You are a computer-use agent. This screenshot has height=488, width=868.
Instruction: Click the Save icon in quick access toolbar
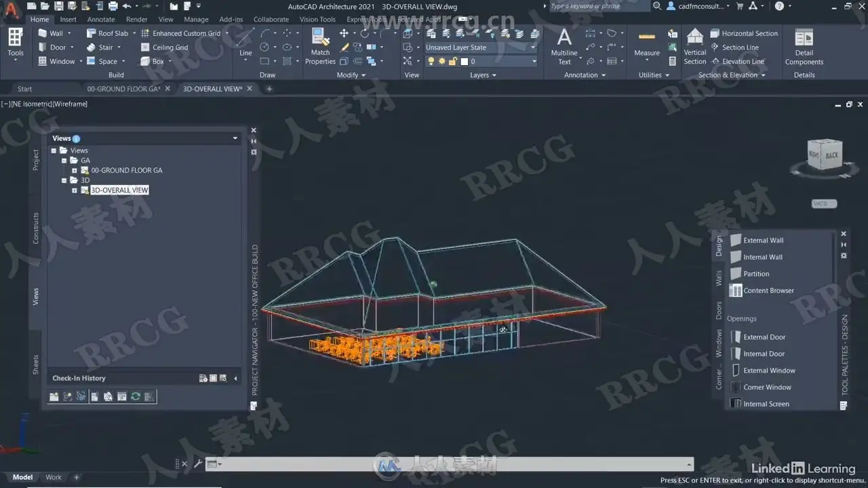(x=59, y=6)
